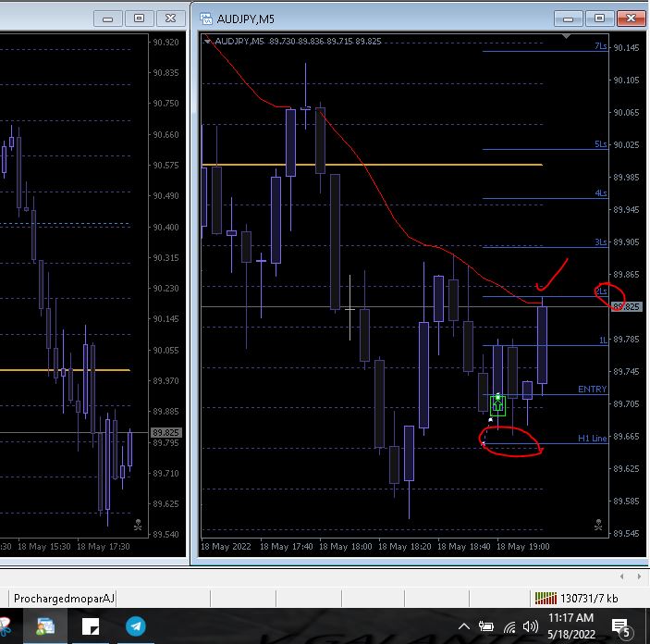
Task: Click the AUDJPY chart window title icon
Action: point(203,18)
